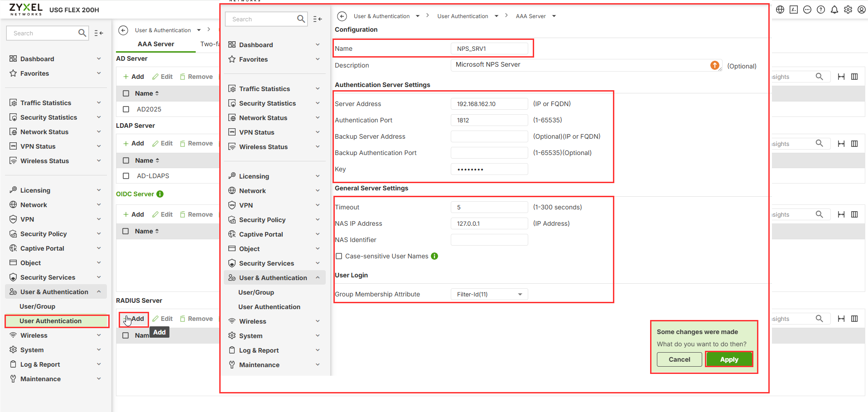Click the Cancel button in changes prompt

tap(679, 359)
